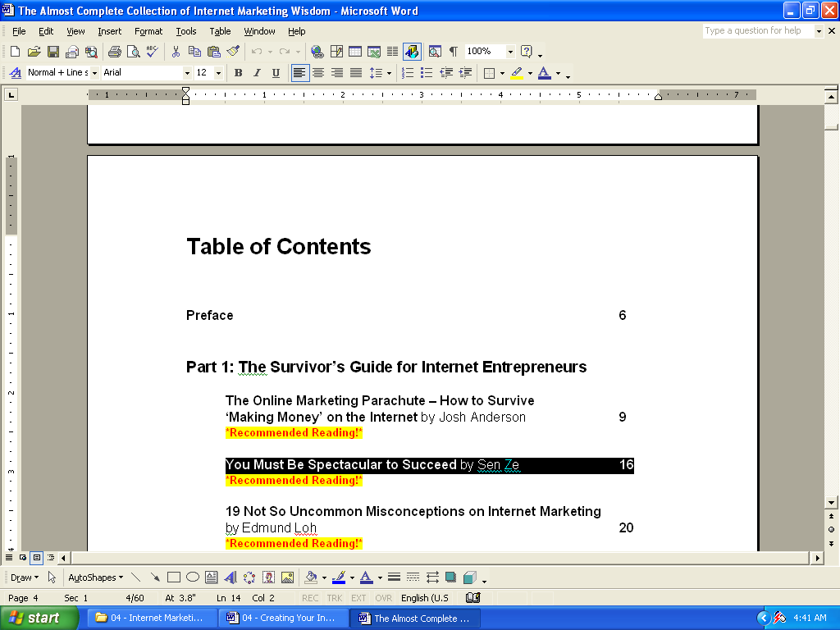Click the Insert WordArt icon
This screenshot has height=630, width=840.
[x=231, y=577]
